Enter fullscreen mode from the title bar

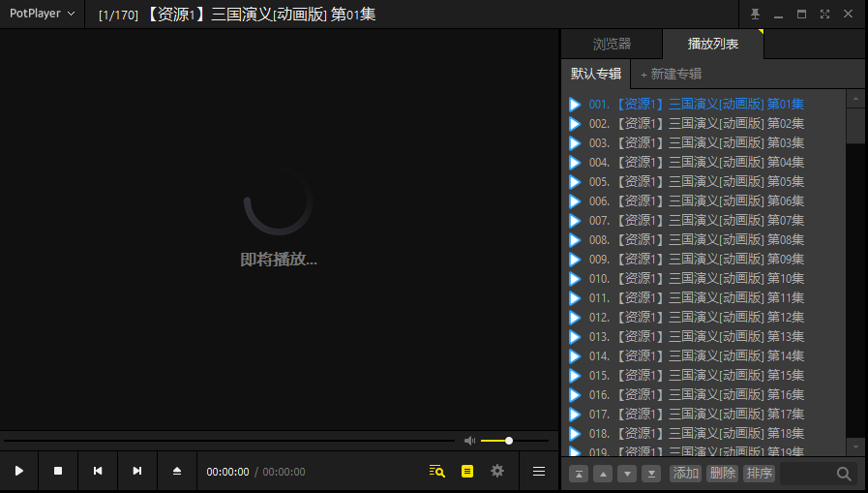[x=824, y=15]
